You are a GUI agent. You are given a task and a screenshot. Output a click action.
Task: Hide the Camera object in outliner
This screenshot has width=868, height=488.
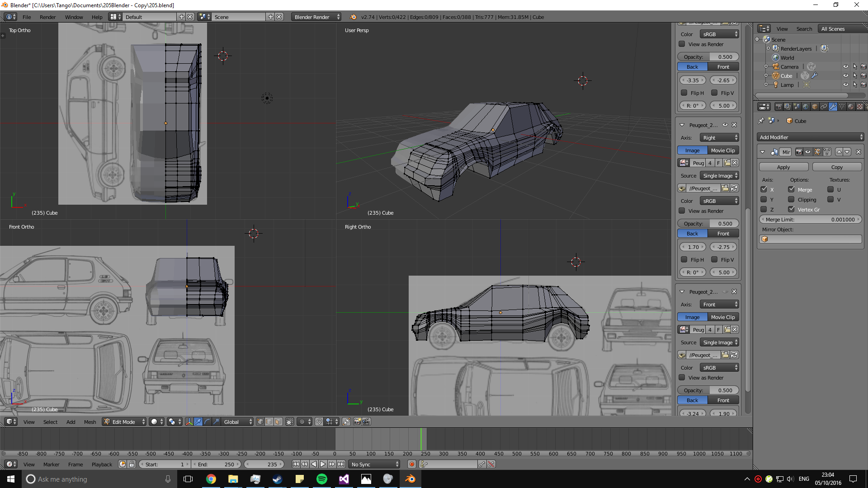845,66
